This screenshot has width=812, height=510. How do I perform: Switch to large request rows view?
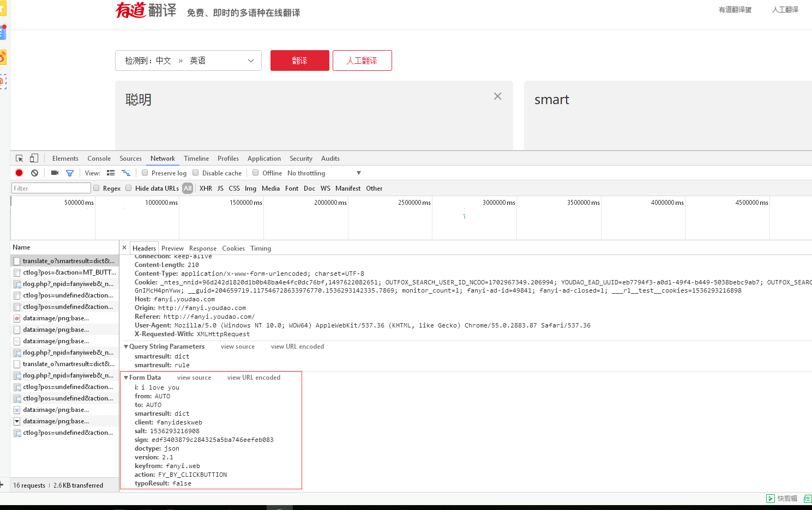tap(111, 173)
